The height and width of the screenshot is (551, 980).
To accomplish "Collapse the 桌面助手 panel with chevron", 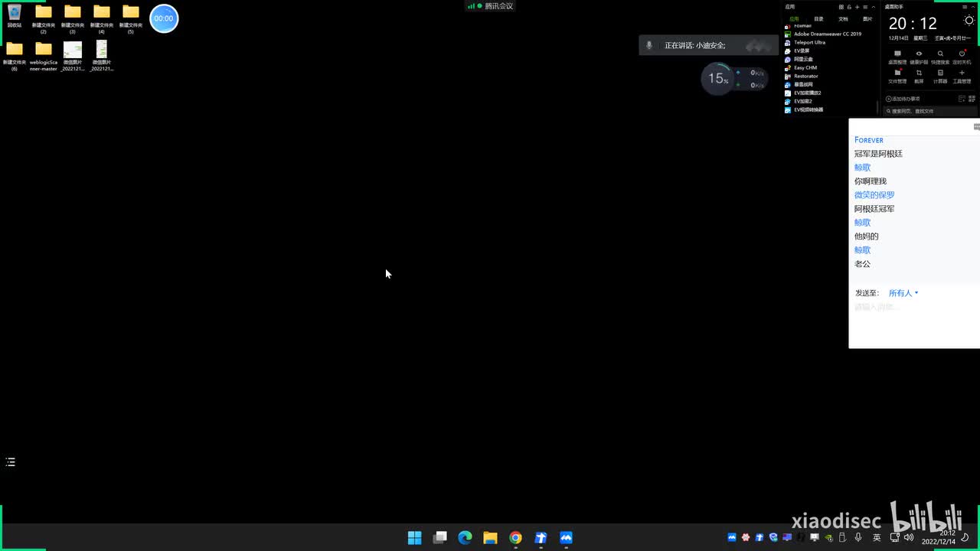I will 973,7.
